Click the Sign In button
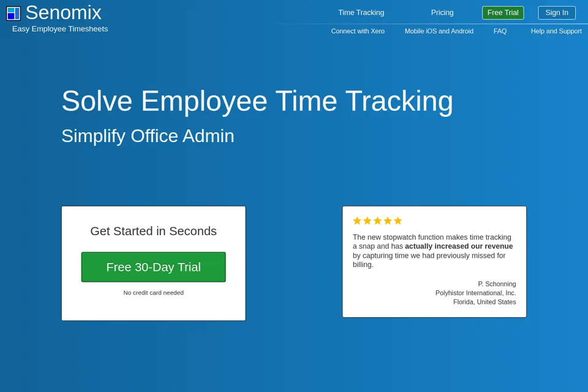588x392 pixels. click(557, 13)
